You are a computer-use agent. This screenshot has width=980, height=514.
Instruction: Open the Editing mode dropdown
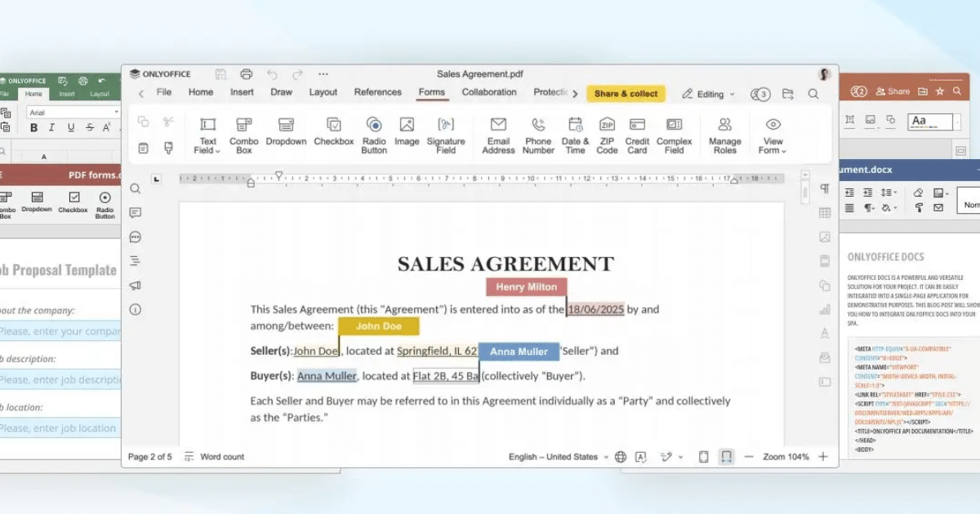pyautogui.click(x=708, y=94)
